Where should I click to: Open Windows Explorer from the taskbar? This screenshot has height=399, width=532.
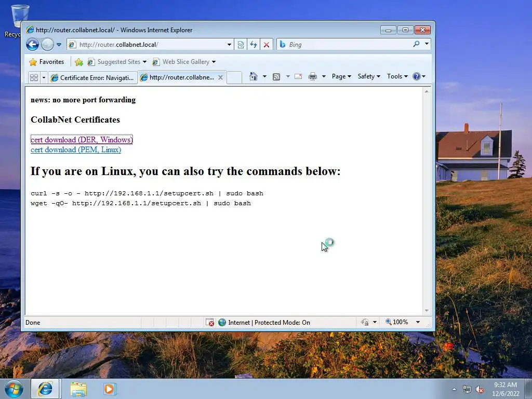(x=78, y=389)
